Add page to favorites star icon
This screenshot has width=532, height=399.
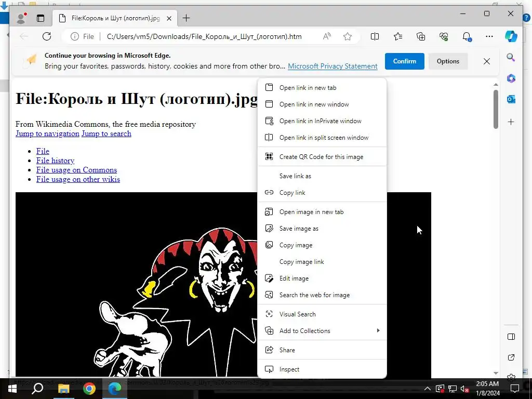(x=348, y=36)
